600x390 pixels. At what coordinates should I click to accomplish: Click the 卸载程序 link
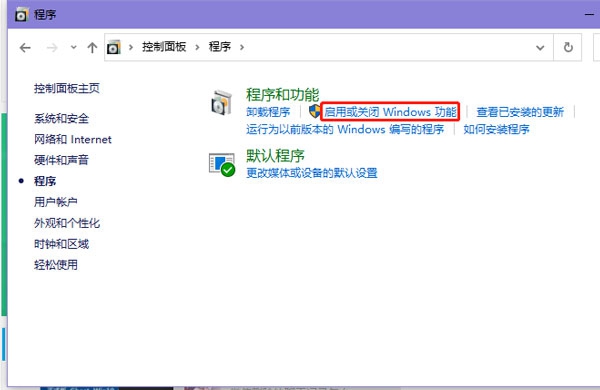[268, 112]
